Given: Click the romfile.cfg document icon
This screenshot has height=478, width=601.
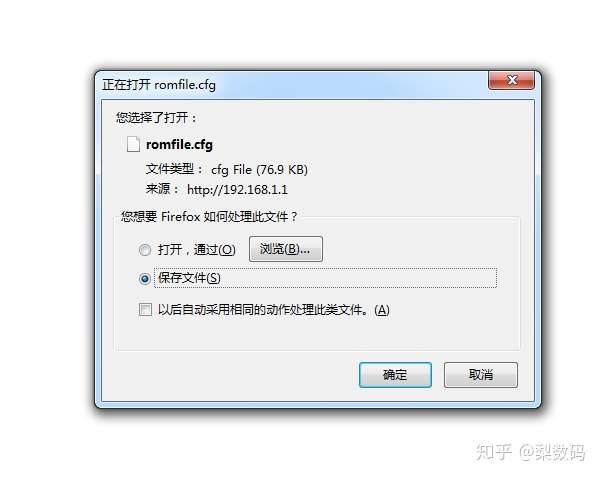Looking at the screenshot, I should (133, 145).
